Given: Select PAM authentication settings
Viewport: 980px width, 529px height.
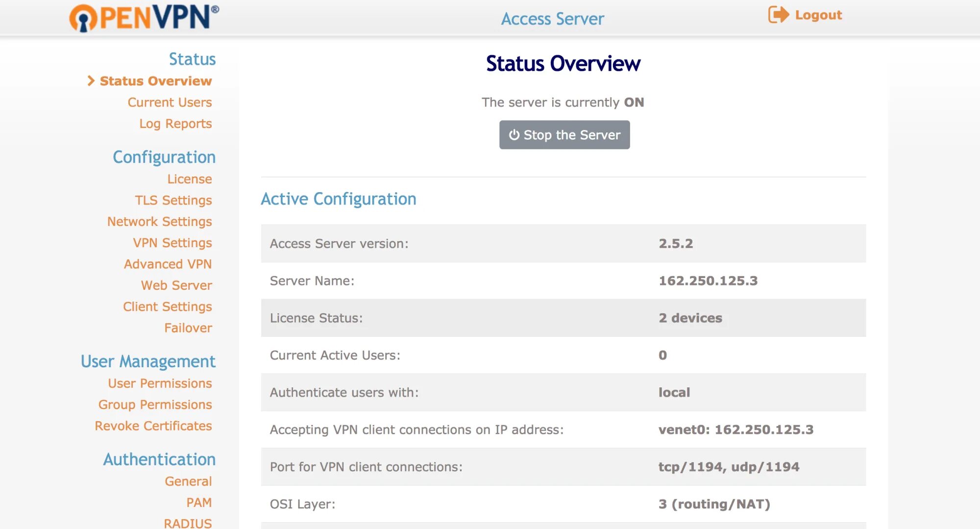Looking at the screenshot, I should [199, 503].
